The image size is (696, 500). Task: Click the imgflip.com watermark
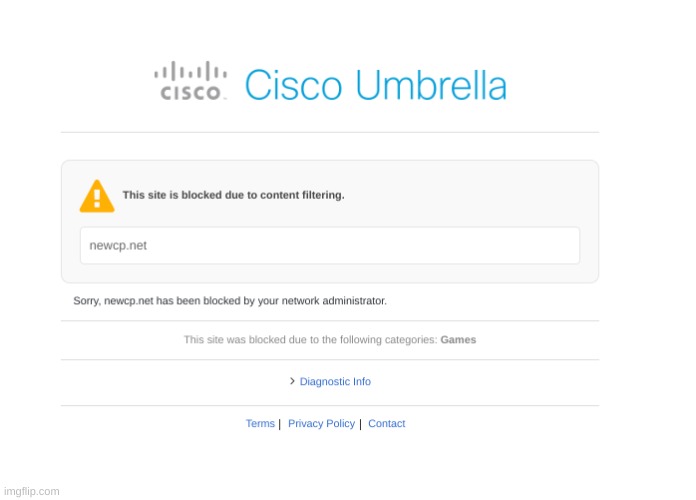pos(31,491)
